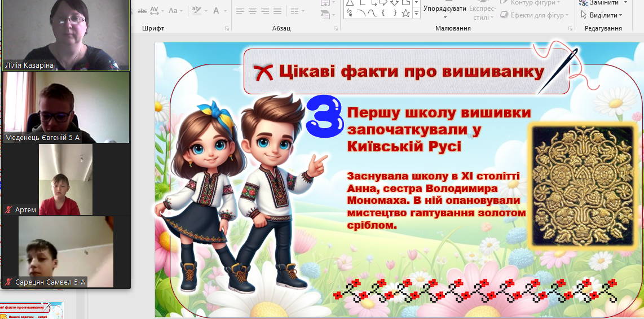Expand the SmartArt conversion dropdown arrow
This screenshot has height=319, width=644.
pyautogui.click(x=333, y=15)
